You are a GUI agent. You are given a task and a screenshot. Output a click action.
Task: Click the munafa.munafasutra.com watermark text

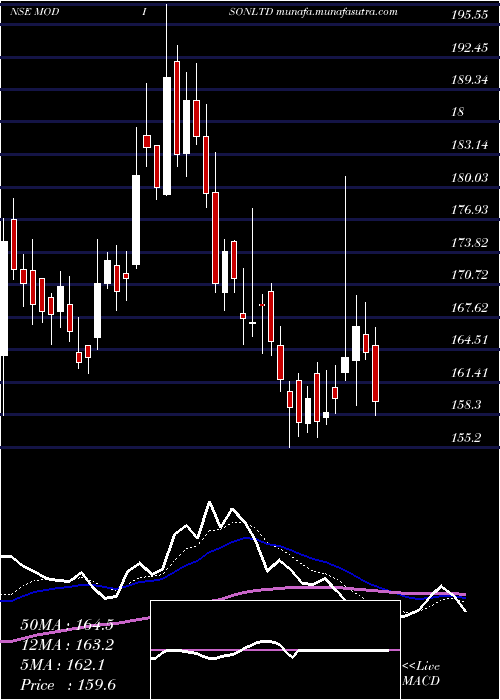coord(337,12)
